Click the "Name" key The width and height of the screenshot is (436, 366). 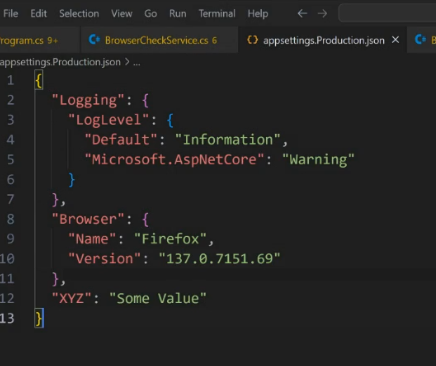tap(92, 239)
